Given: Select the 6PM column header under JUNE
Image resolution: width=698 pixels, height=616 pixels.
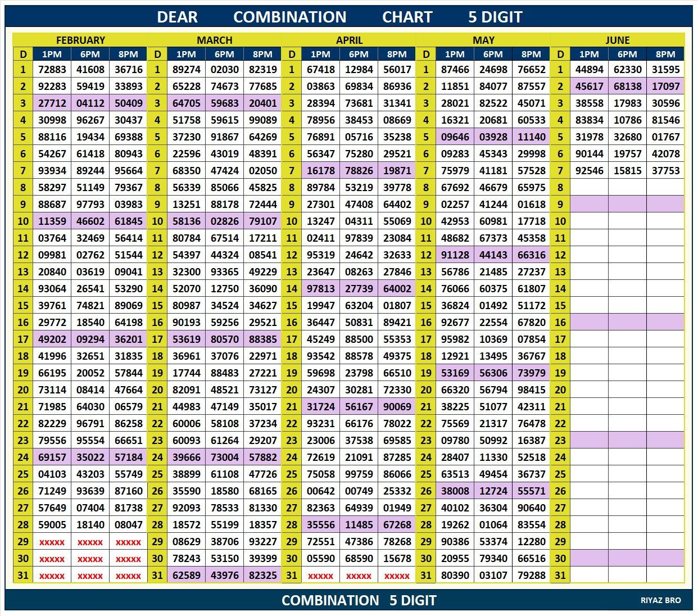Looking at the screenshot, I should point(627,54).
